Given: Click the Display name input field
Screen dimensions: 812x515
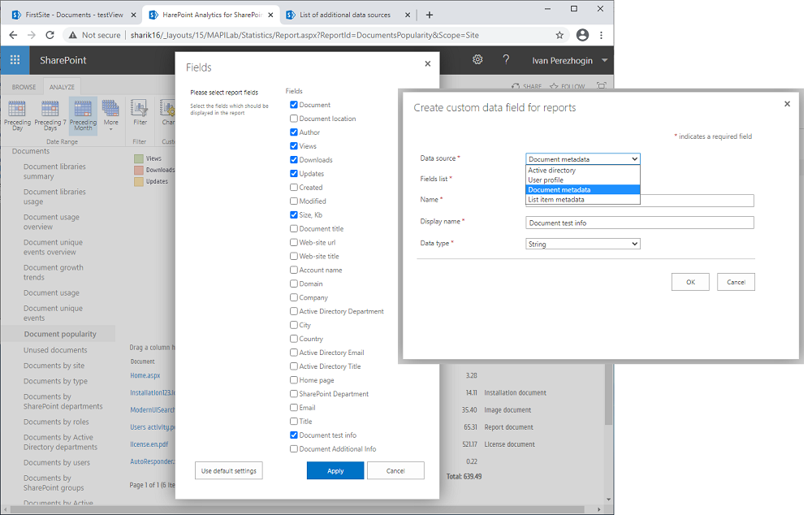Looking at the screenshot, I should [x=640, y=223].
